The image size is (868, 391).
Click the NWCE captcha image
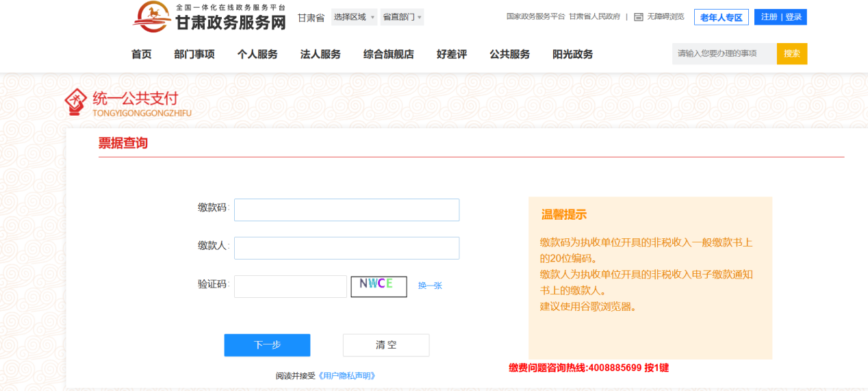(379, 286)
